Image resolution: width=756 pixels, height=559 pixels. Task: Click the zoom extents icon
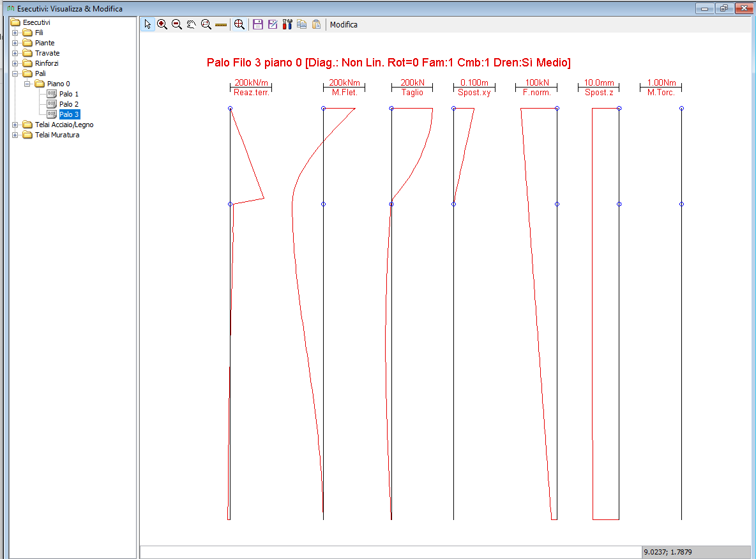(239, 25)
